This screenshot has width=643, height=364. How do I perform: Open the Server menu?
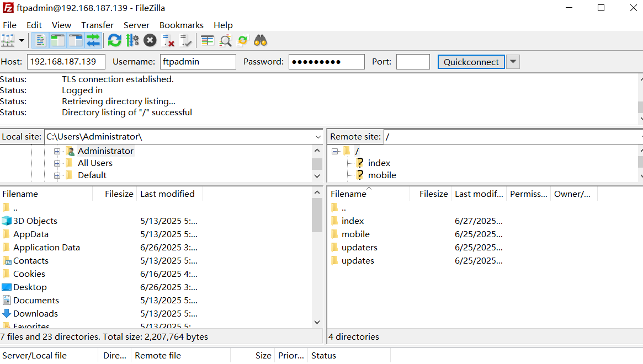[136, 25]
